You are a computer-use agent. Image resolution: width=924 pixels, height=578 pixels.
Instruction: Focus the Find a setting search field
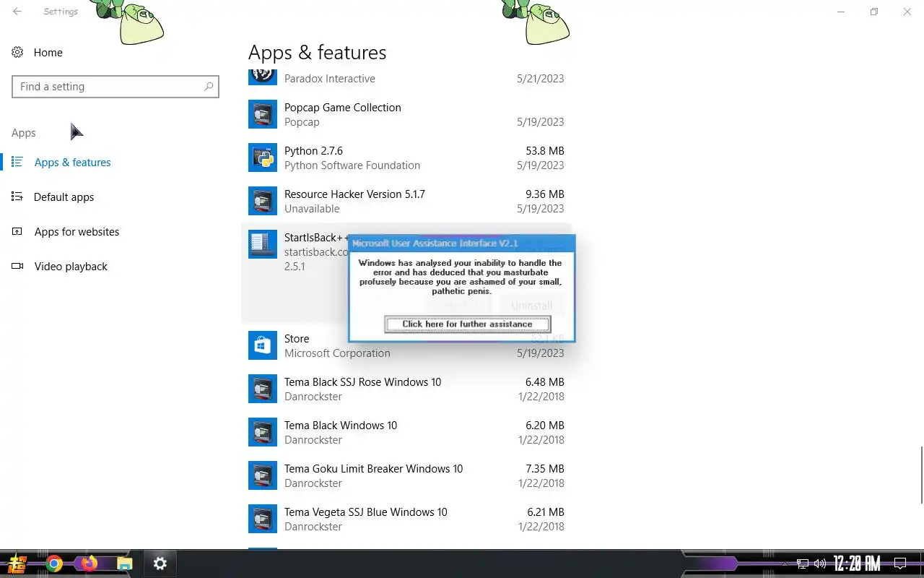click(x=115, y=87)
